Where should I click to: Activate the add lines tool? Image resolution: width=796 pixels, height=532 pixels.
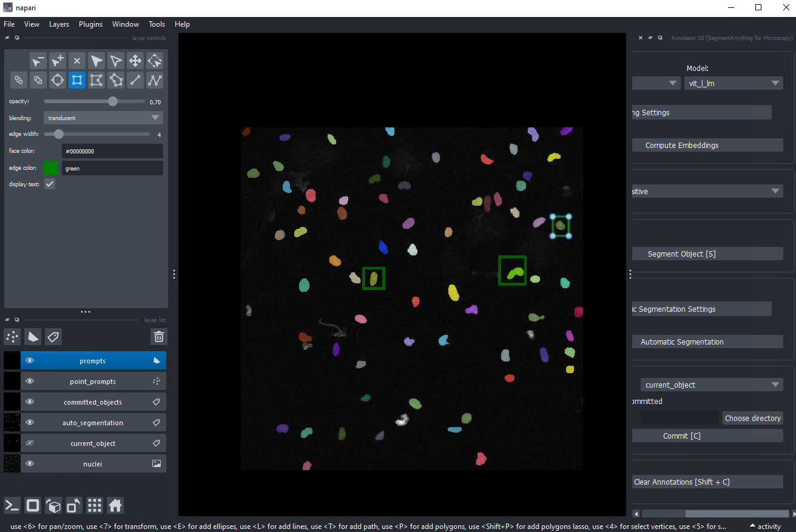135,80
